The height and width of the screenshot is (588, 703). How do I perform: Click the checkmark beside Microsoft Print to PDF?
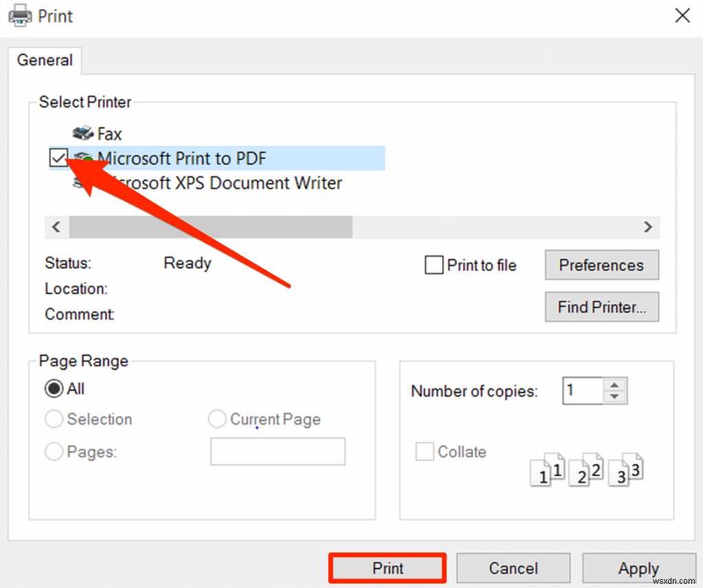[x=60, y=158]
